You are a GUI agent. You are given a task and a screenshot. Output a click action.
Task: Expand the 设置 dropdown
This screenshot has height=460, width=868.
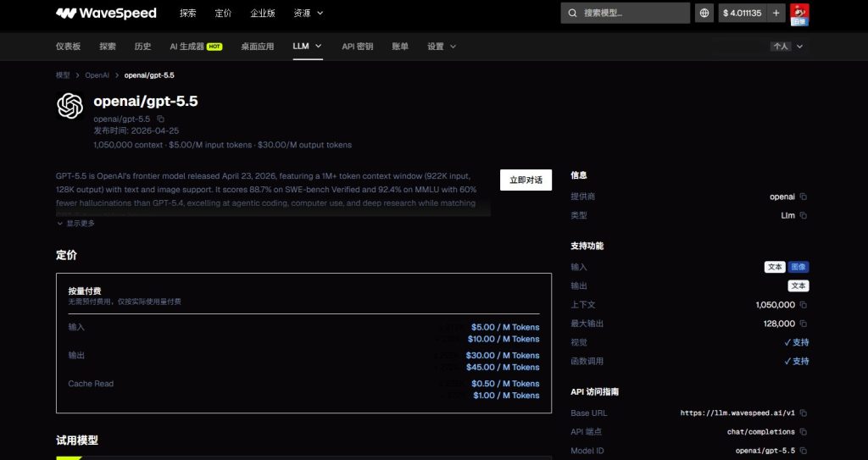click(x=442, y=47)
